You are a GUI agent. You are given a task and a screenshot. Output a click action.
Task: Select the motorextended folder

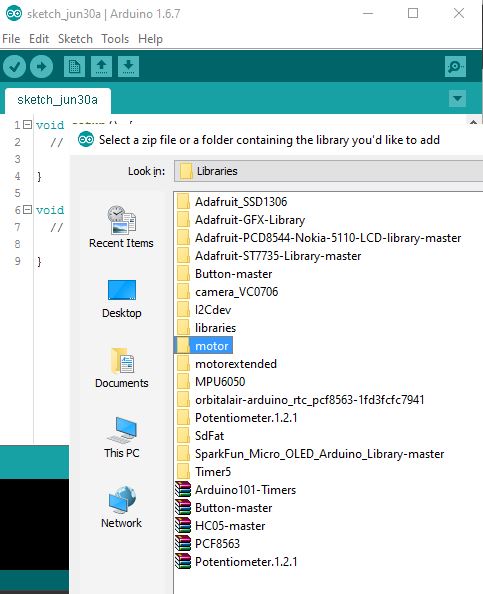point(227,364)
